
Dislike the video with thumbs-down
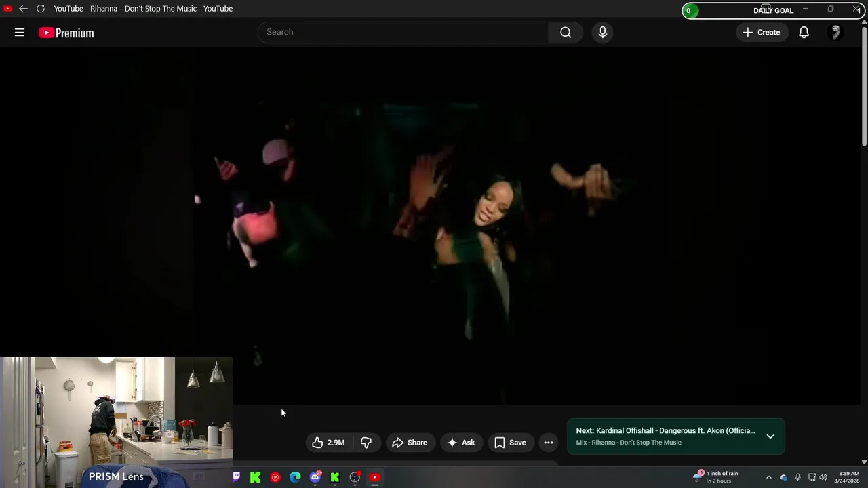(x=366, y=443)
